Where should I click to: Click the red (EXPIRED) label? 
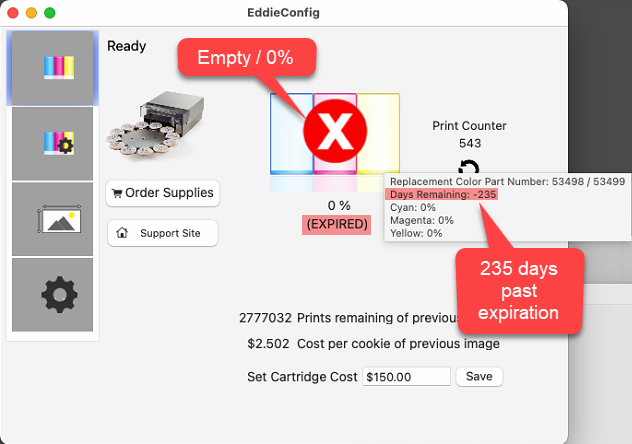pos(337,224)
